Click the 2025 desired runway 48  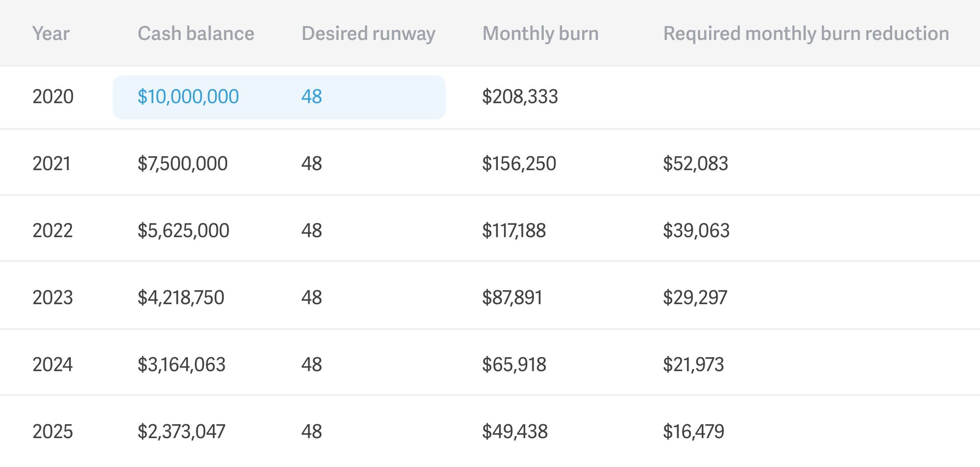[312, 432]
